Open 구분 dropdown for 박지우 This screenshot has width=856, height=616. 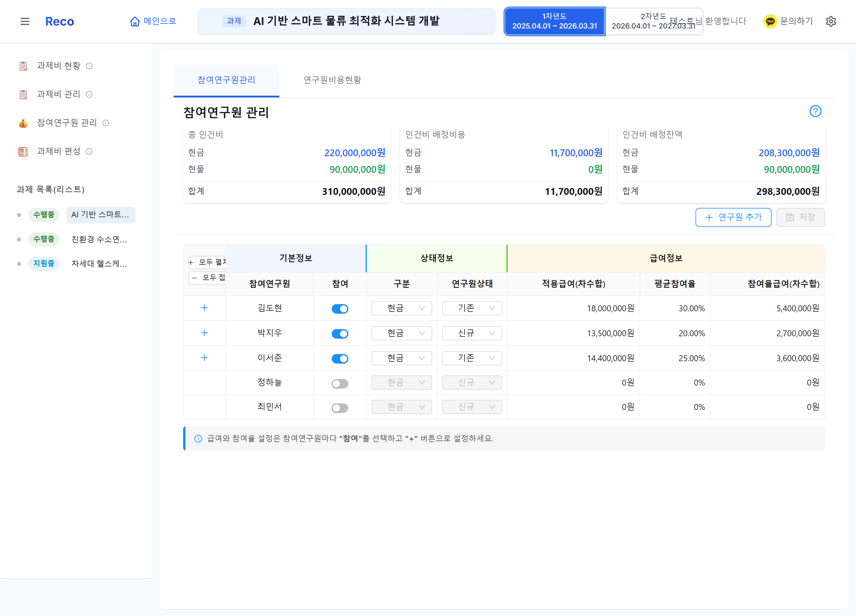[x=402, y=333]
